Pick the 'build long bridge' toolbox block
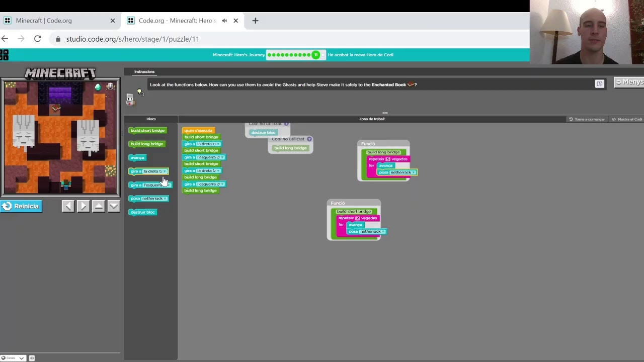 click(x=146, y=144)
